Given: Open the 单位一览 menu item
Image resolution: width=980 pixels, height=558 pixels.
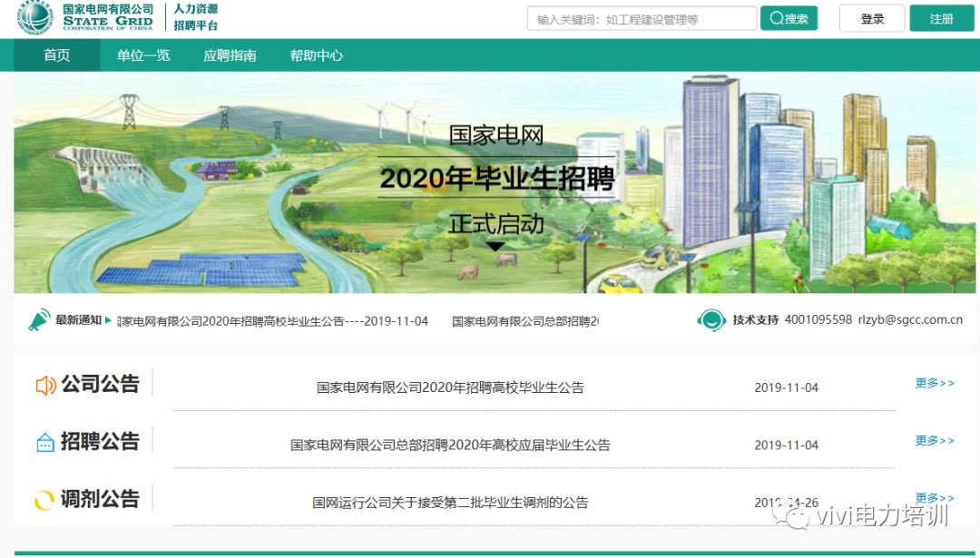Looking at the screenshot, I should click(143, 55).
